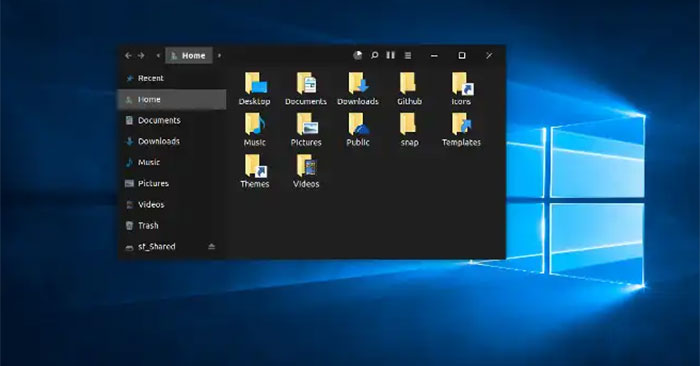Open Documents in the sidebar
The image size is (700, 366).
(x=172, y=120)
